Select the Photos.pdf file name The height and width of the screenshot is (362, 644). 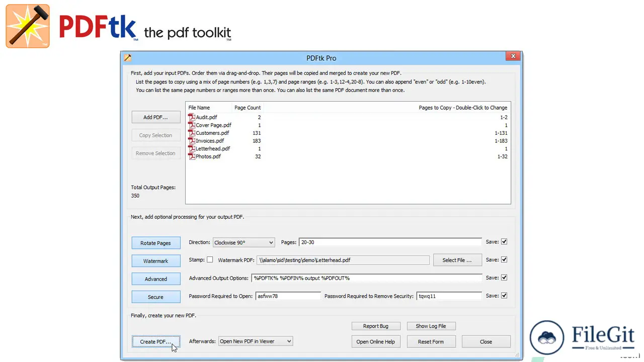pos(208,156)
